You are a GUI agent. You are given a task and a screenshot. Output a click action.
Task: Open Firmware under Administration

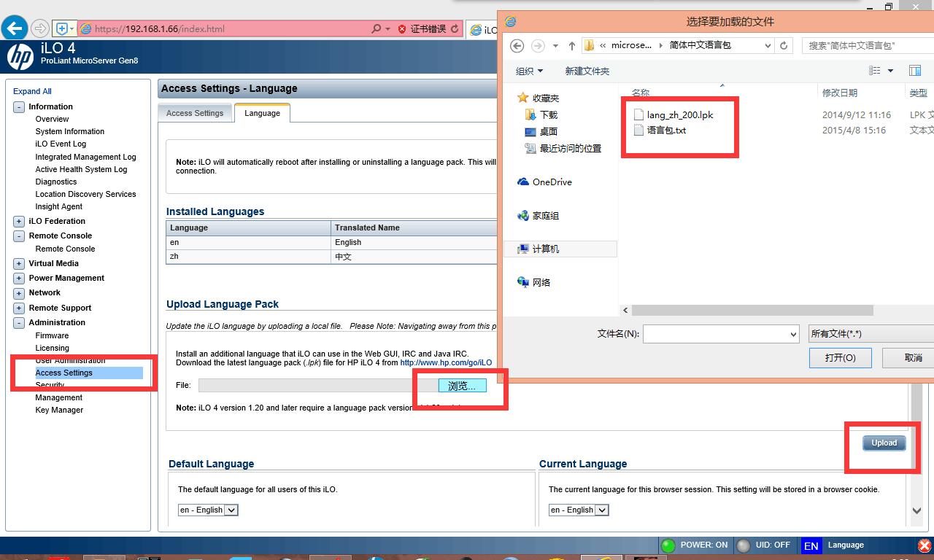[x=52, y=336]
